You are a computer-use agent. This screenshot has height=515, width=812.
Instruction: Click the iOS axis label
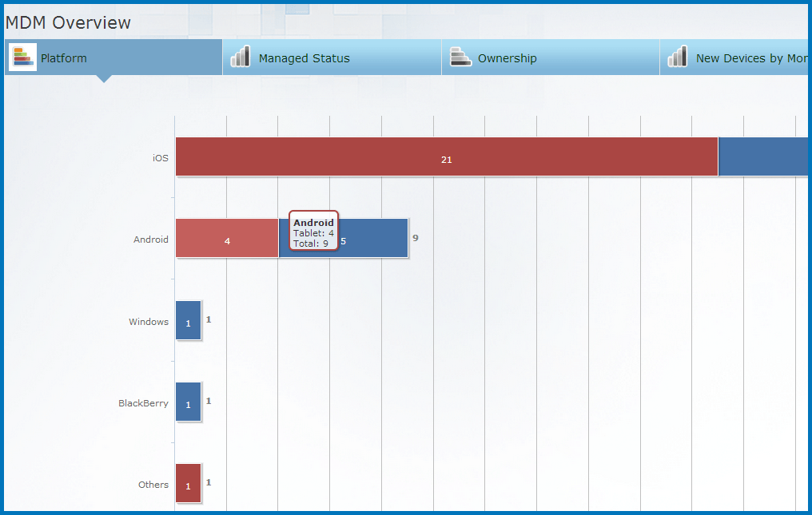pos(161,158)
